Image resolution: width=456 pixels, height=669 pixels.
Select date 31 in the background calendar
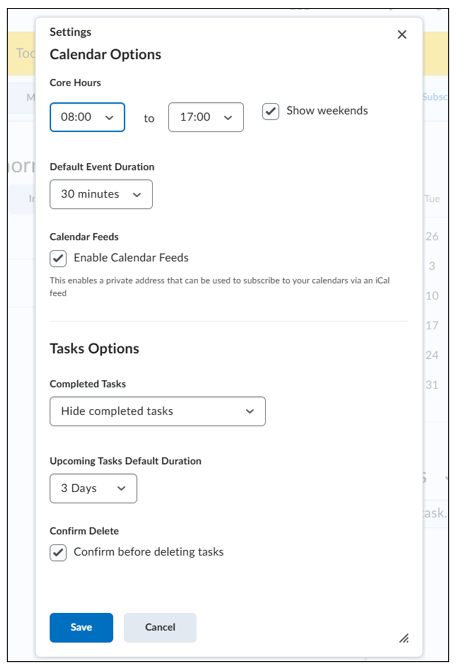click(x=432, y=385)
